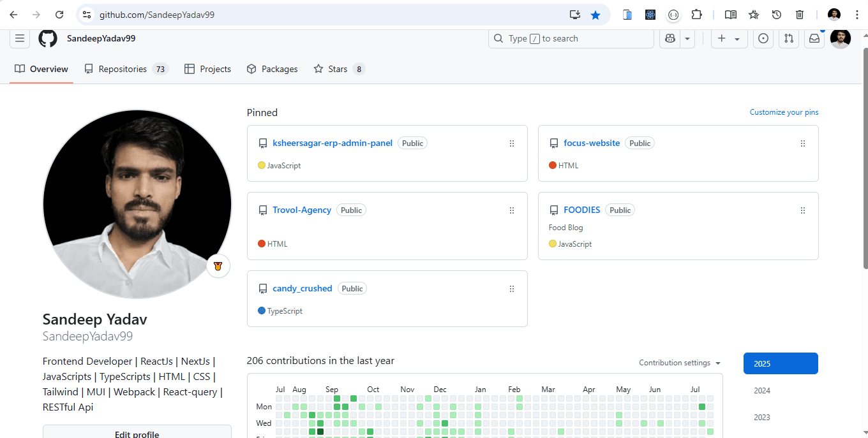Switch to the Stars tab
This screenshot has width=868, height=438.
pyautogui.click(x=338, y=69)
